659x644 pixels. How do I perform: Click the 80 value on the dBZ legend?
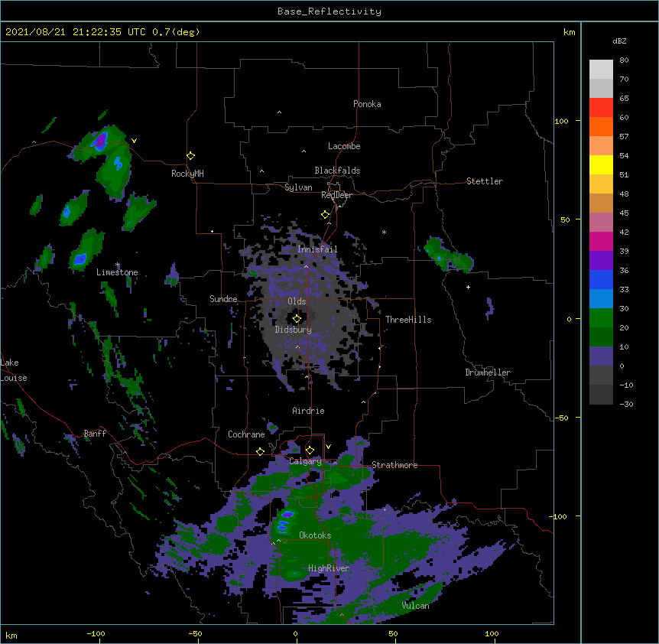(x=624, y=60)
